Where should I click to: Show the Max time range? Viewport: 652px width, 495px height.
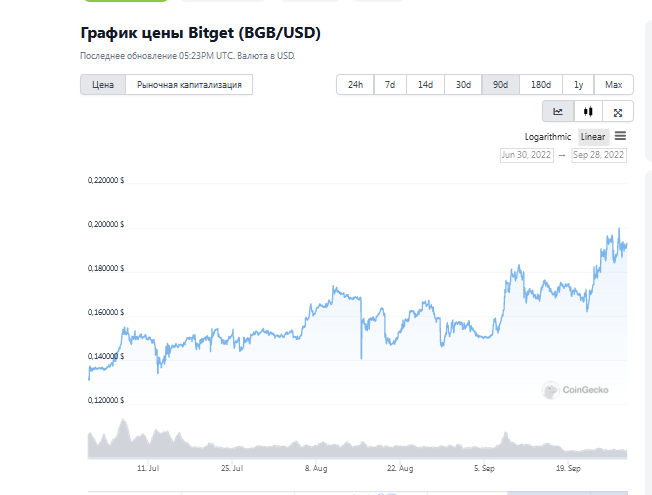coord(613,85)
